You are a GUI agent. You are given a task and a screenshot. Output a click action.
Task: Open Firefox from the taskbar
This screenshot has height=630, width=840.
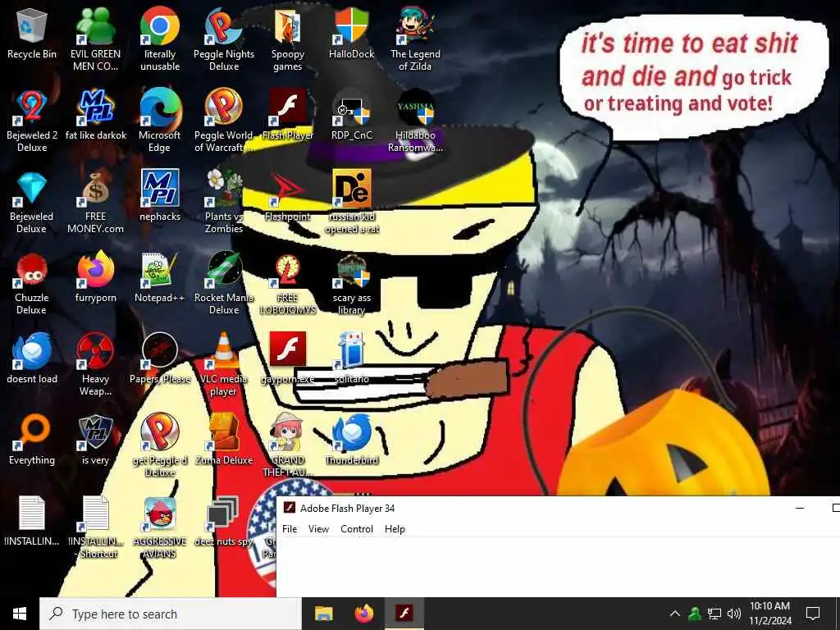click(364, 614)
